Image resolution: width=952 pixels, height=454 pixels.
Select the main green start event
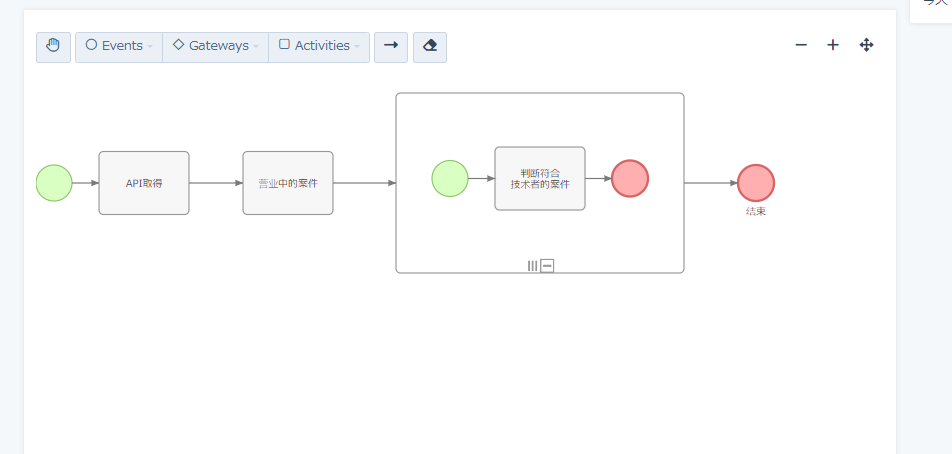pos(54,183)
